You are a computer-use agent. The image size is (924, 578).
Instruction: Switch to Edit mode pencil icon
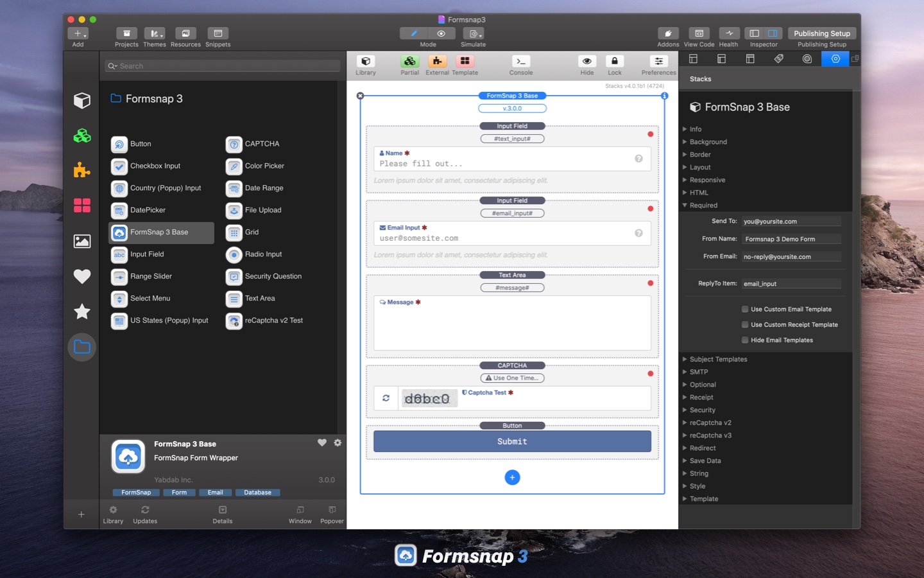coord(414,33)
